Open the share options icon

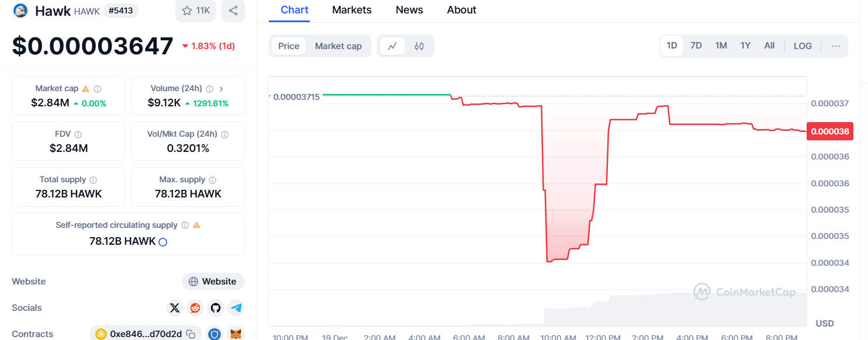233,11
